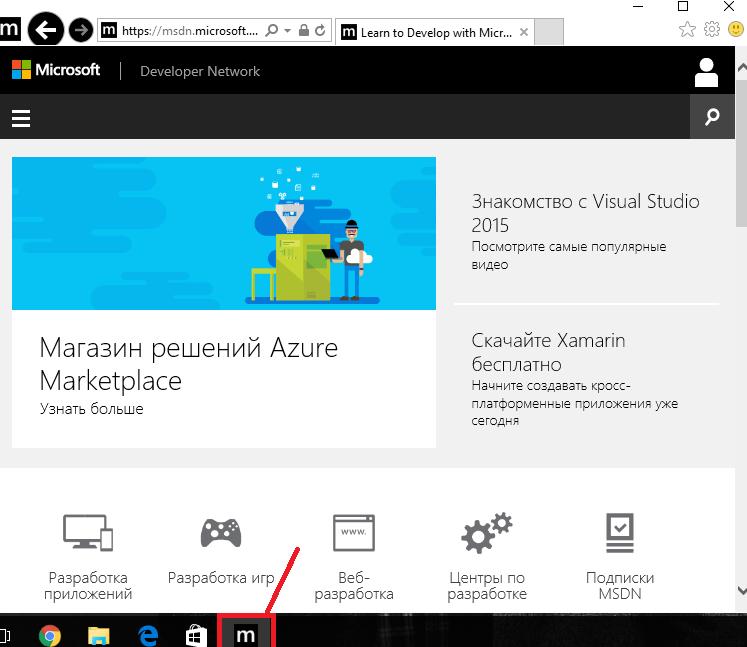This screenshot has width=747, height=647.
Task: Open the Developer Network link
Action: [x=200, y=71]
